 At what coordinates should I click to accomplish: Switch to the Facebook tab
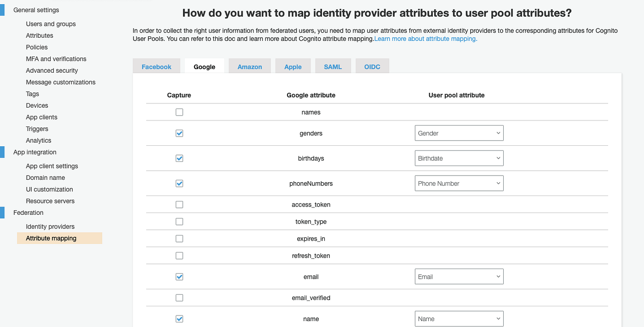point(156,66)
